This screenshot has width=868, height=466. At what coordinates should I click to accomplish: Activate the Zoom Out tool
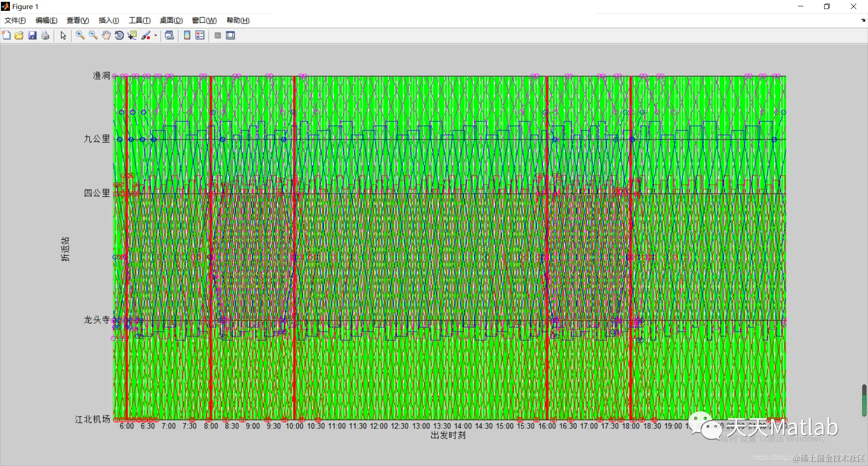(93, 35)
